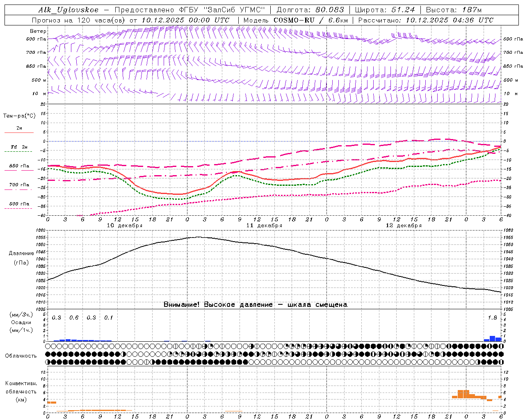Click the 0.6 precipitation amount
525x420 pixels.
pyautogui.click(x=74, y=317)
